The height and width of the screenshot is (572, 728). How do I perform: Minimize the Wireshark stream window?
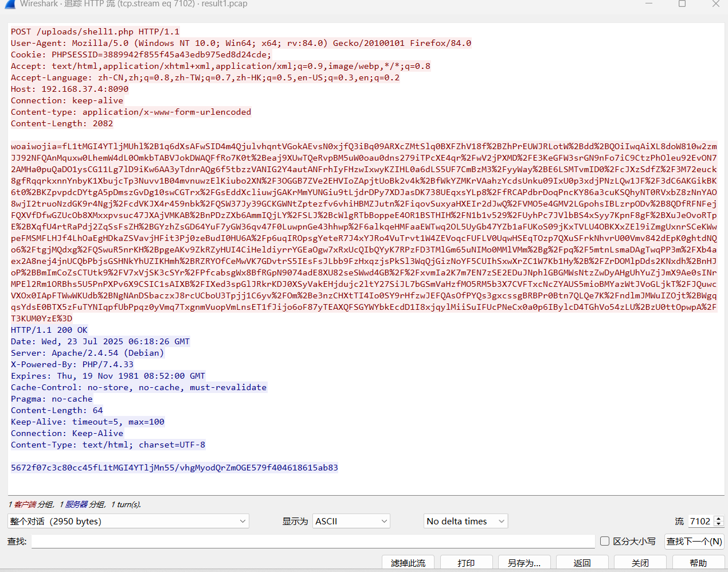(649, 3)
